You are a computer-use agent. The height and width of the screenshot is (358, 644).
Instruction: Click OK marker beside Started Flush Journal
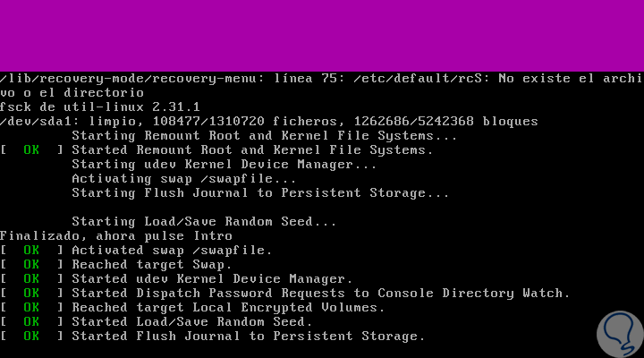click(31, 337)
